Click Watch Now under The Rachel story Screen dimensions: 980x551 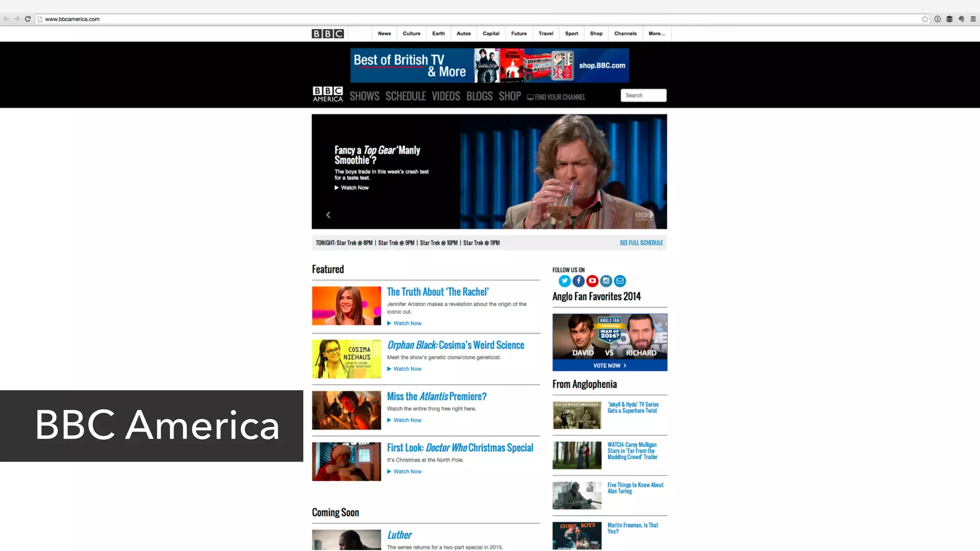tap(404, 323)
